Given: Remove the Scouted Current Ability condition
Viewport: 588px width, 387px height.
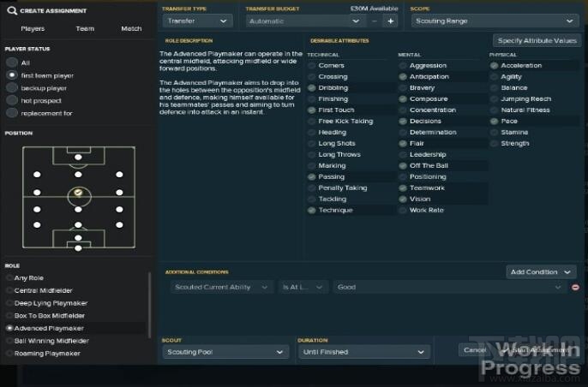Looking at the screenshot, I should click(x=575, y=288).
